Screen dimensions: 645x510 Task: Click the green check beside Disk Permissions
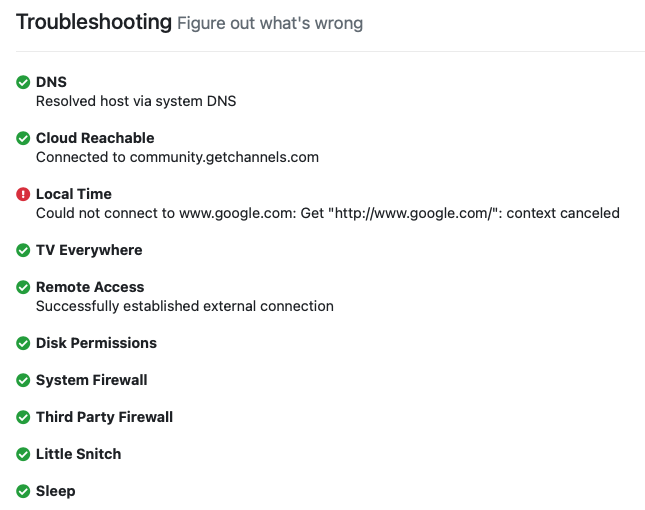(23, 343)
